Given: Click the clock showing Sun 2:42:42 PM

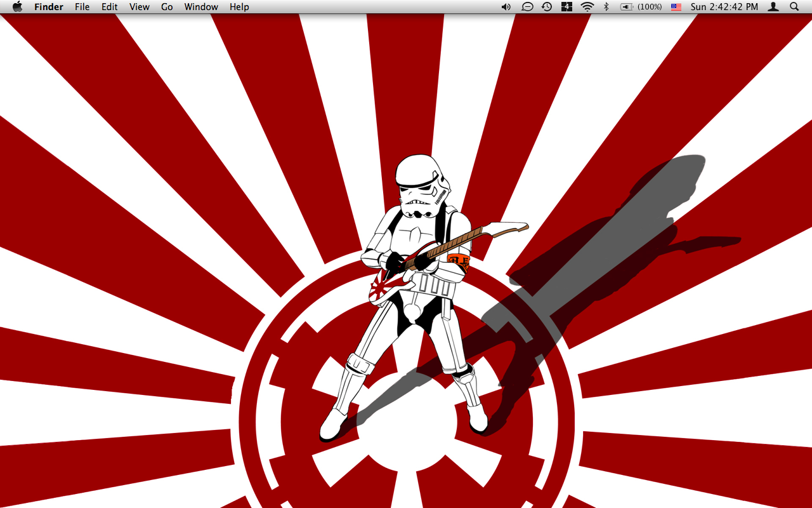Looking at the screenshot, I should [724, 7].
